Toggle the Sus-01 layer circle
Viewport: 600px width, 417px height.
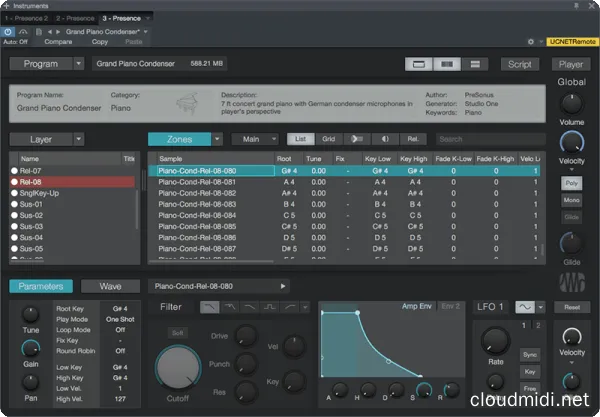[x=15, y=204]
